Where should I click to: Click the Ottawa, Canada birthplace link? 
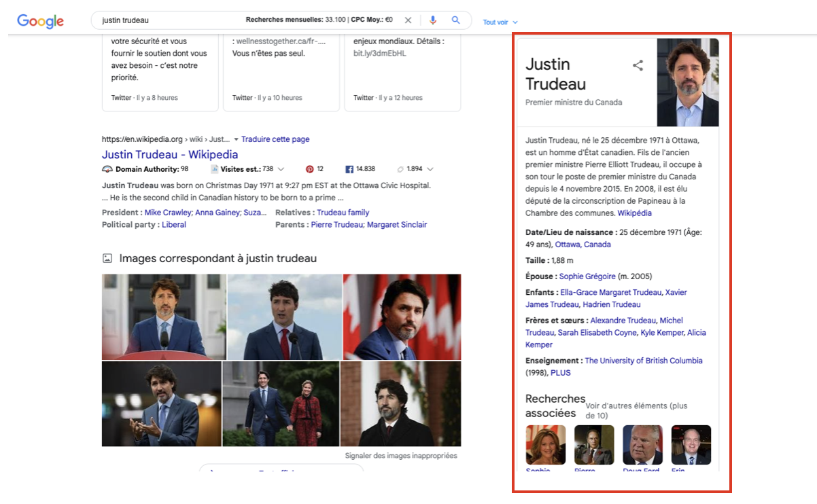pyautogui.click(x=583, y=245)
